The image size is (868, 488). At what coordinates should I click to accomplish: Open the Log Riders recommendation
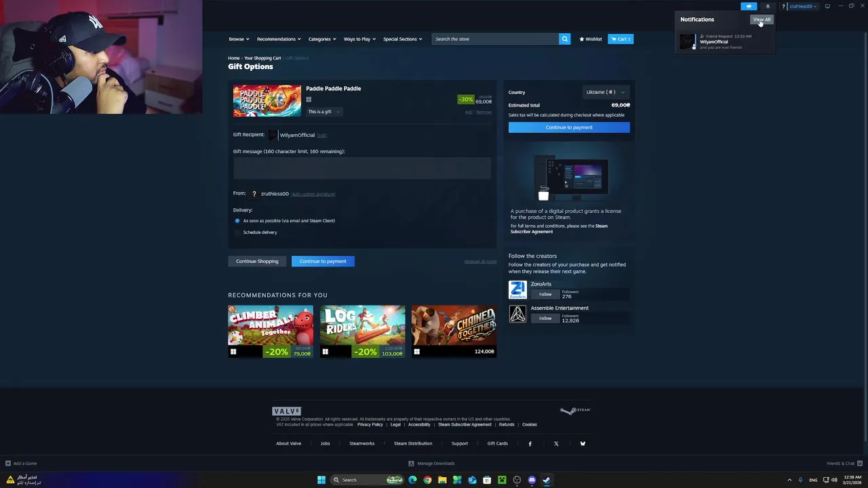point(362,331)
